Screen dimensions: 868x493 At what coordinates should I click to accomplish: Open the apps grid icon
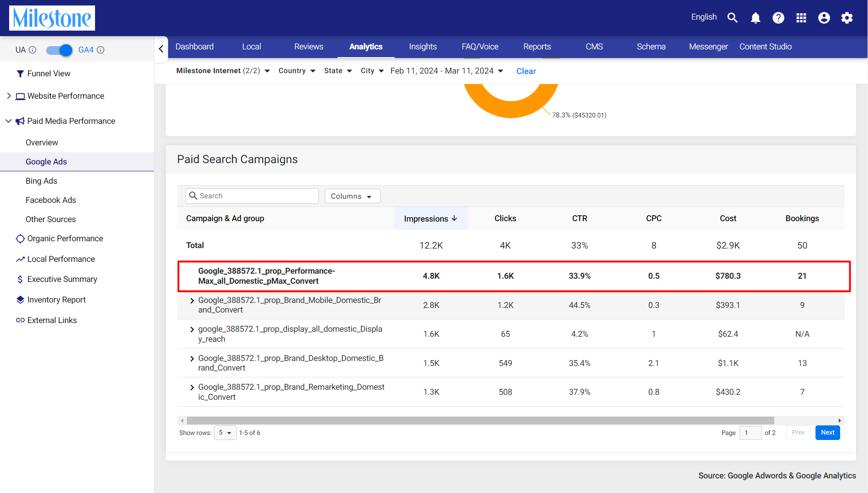click(x=801, y=18)
